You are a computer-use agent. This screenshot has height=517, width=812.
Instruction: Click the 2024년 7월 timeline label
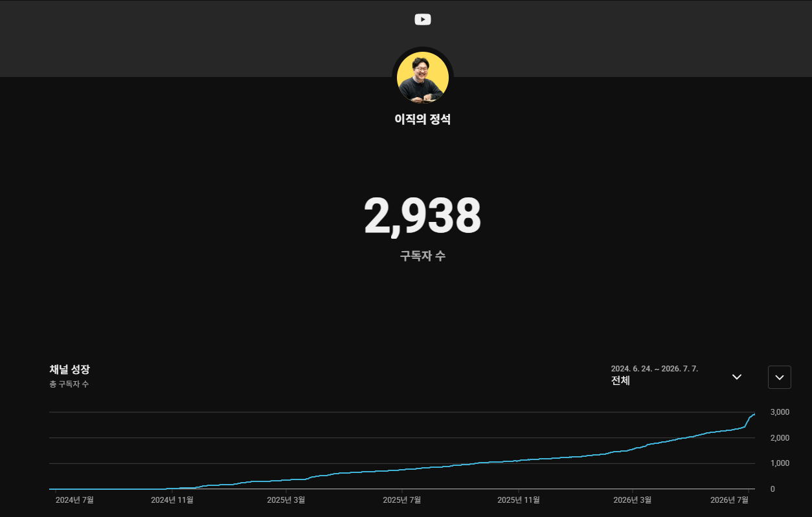(74, 500)
